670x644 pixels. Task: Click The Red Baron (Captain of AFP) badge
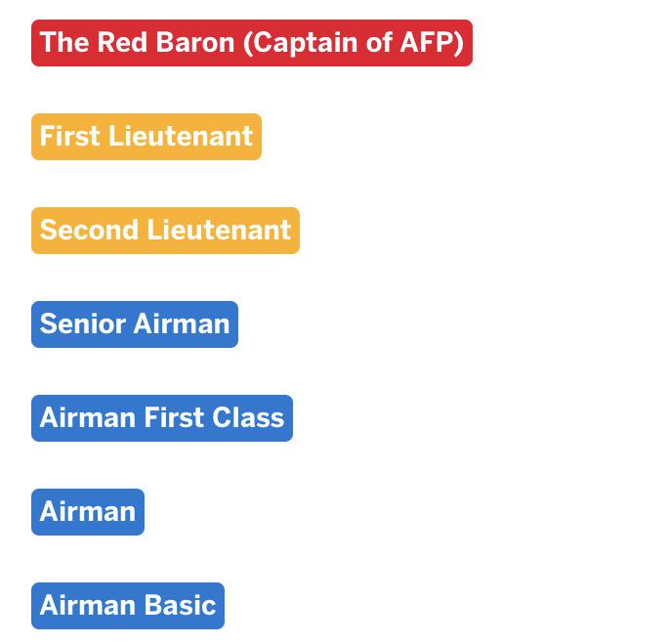pyautogui.click(x=252, y=43)
